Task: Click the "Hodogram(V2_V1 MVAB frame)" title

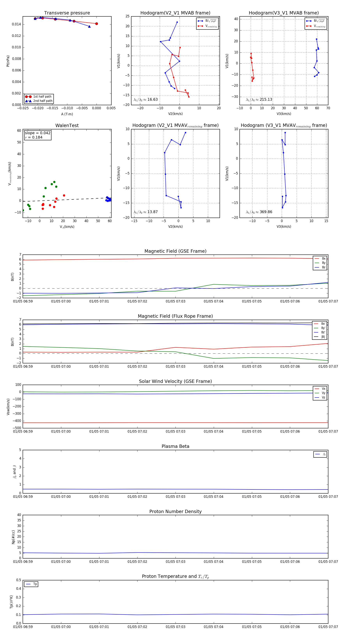Action: [x=175, y=13]
